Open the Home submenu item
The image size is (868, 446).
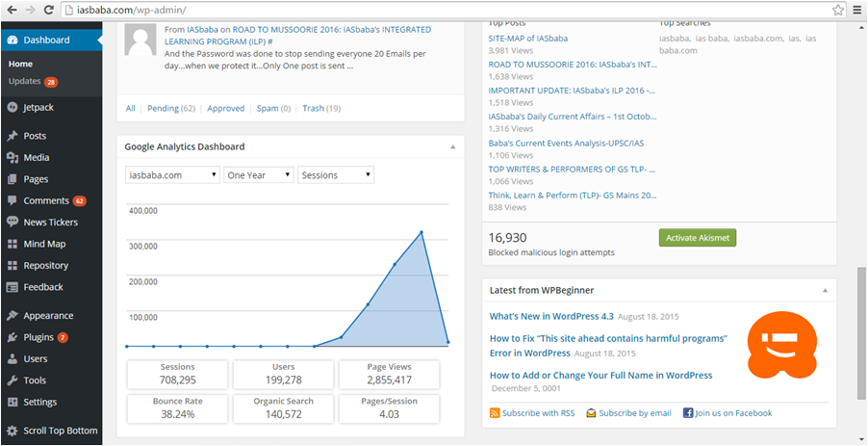tap(20, 64)
